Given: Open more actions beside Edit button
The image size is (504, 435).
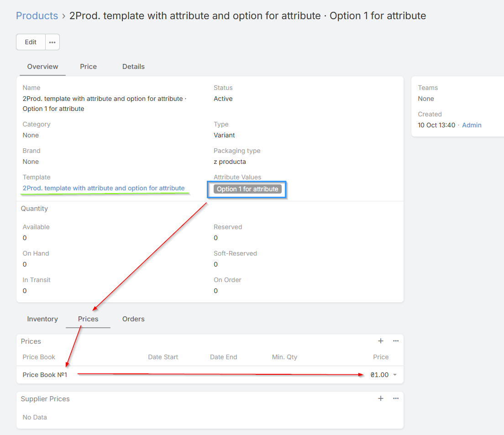Looking at the screenshot, I should point(52,42).
